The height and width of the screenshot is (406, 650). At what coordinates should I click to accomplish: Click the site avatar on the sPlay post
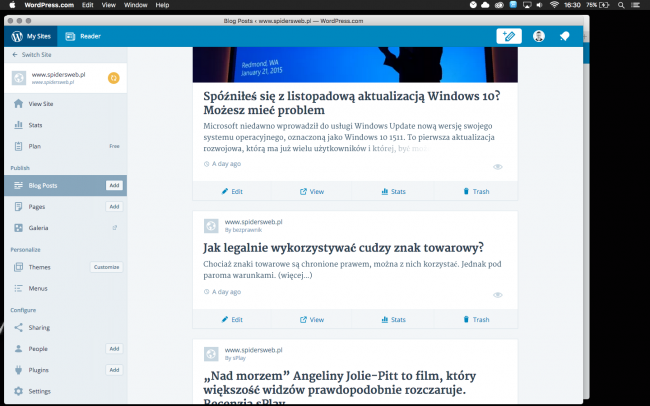coord(211,354)
